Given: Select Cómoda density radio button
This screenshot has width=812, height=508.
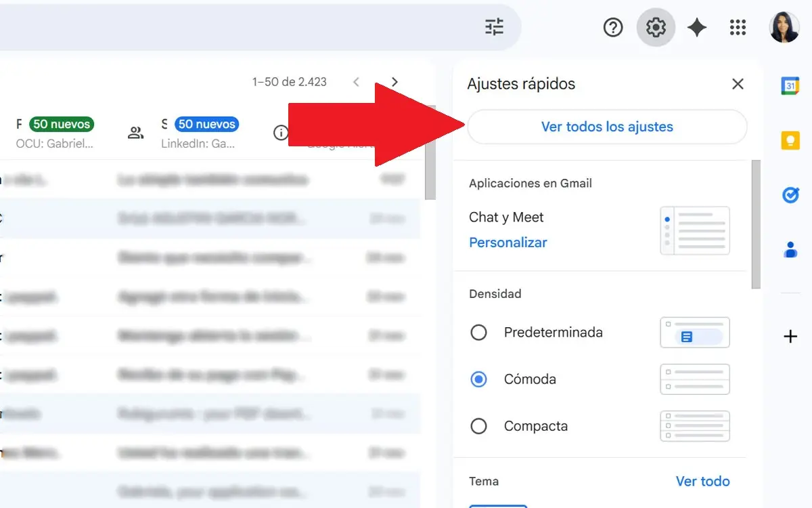Looking at the screenshot, I should (x=479, y=379).
